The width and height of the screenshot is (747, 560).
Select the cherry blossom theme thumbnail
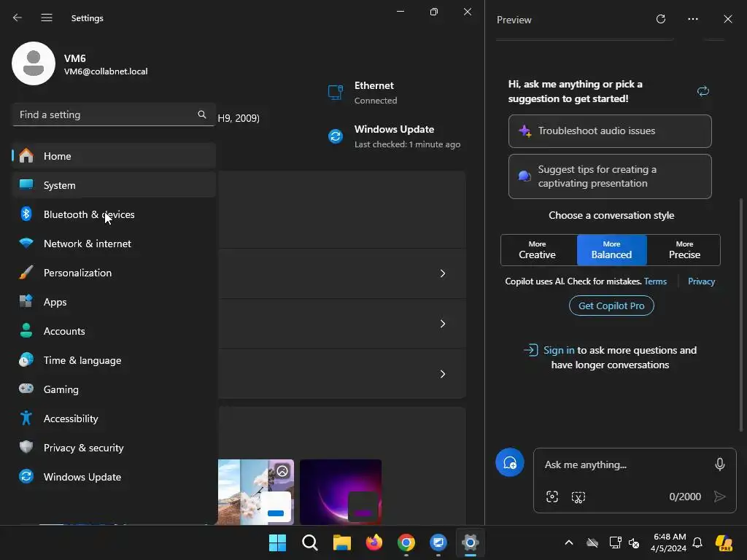256,492
